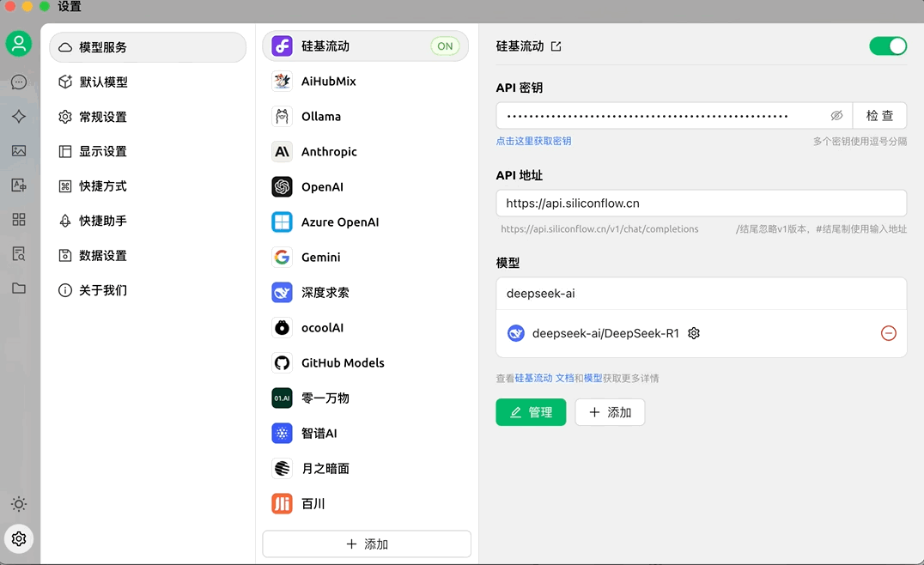The height and width of the screenshot is (565, 924).
Task: Click the 检查 button to verify key
Action: (x=879, y=116)
